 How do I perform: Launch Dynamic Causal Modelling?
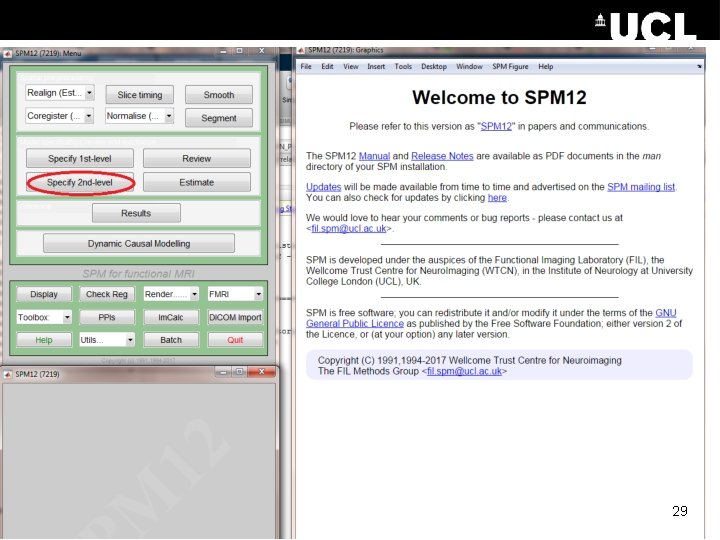tap(139, 243)
